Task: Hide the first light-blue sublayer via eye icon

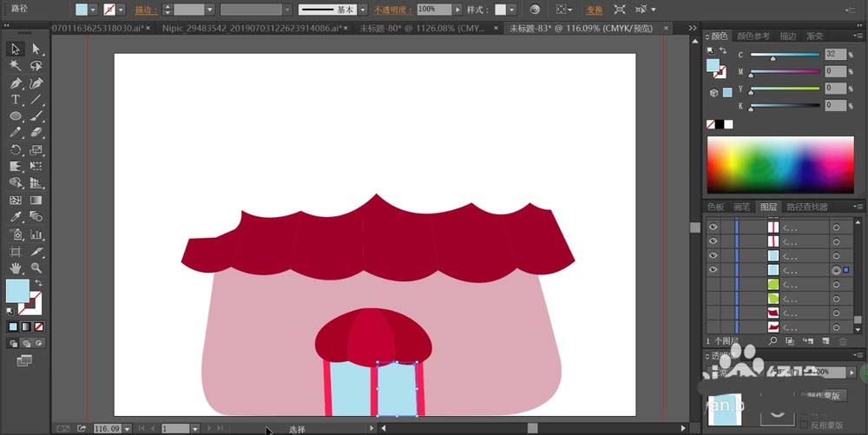Action: pyautogui.click(x=713, y=255)
